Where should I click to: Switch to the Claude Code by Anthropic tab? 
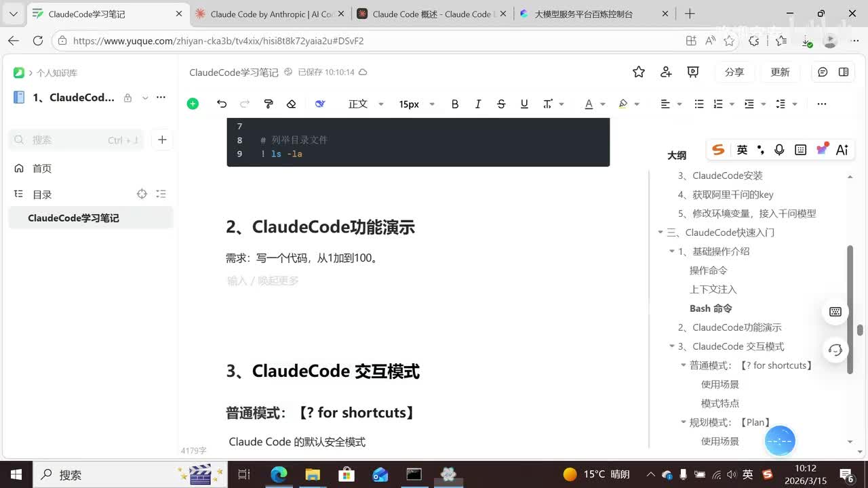(x=269, y=14)
